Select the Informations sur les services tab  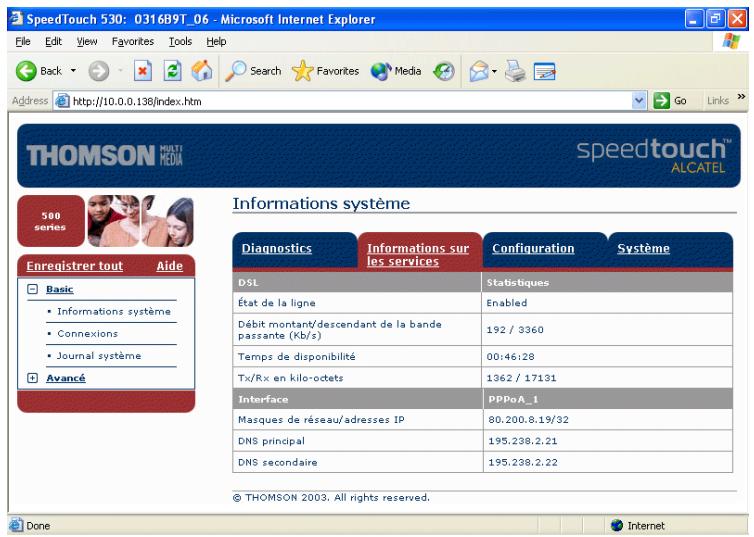pos(418,255)
